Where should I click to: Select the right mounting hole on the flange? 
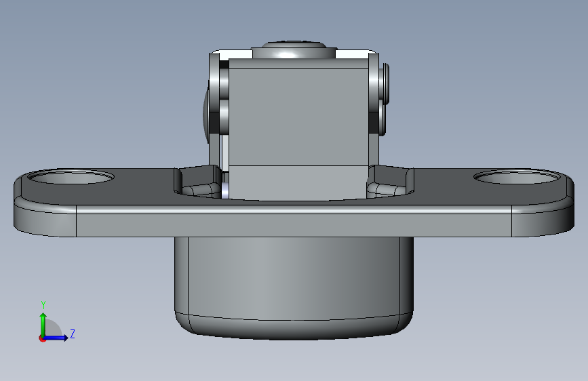pyautogui.click(x=517, y=177)
